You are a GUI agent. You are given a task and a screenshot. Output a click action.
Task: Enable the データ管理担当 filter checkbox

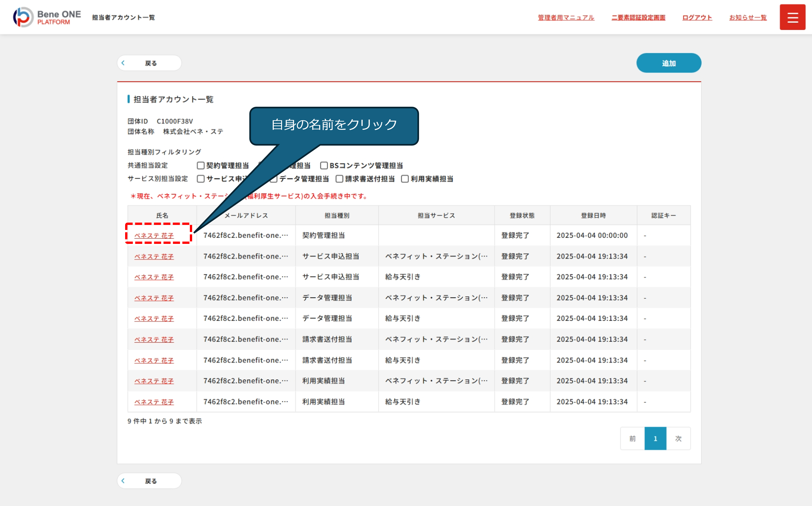coord(274,179)
